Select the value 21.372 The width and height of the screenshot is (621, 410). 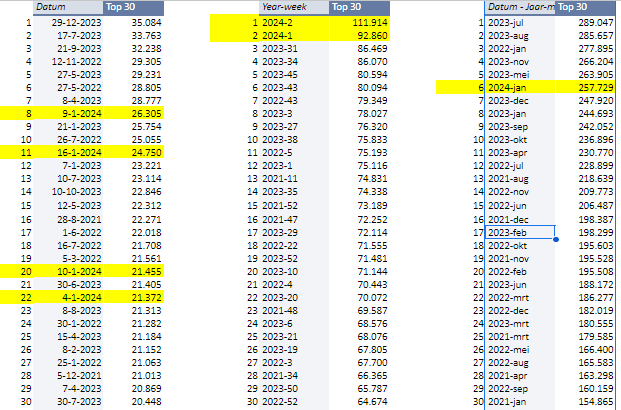click(133, 297)
